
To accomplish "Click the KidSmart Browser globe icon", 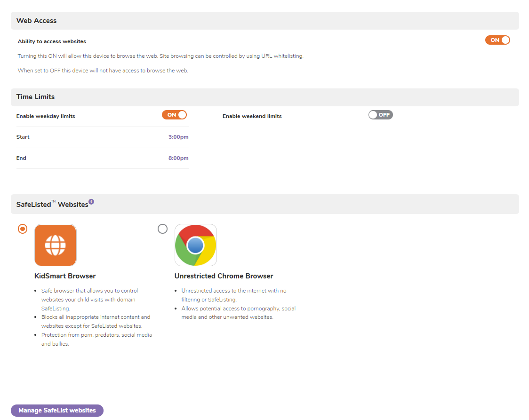I will pyautogui.click(x=55, y=245).
